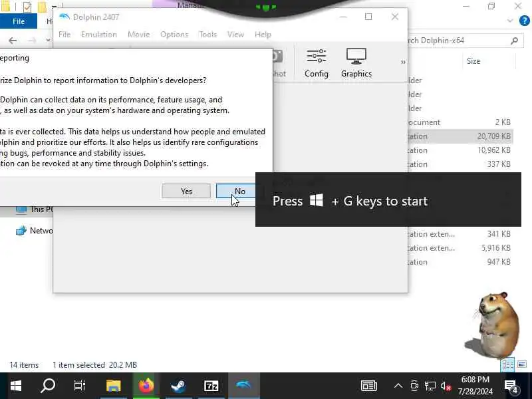The height and width of the screenshot is (399, 532).
Task: Open File Explorer help question mark
Action: coord(524,21)
